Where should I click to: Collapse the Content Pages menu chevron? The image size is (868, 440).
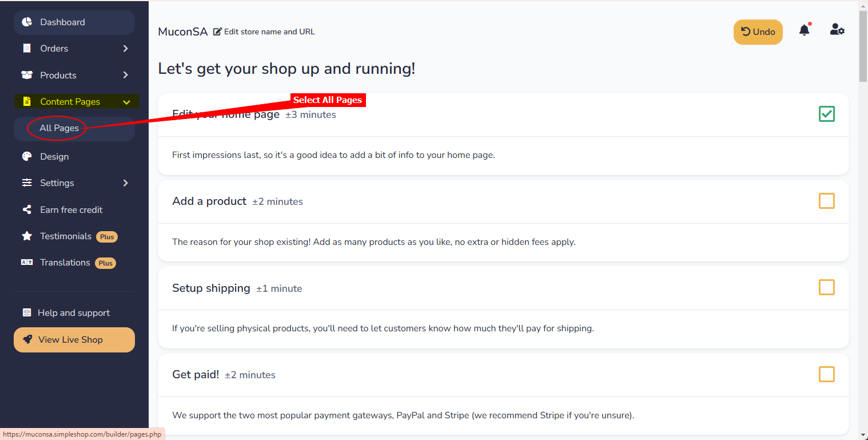point(126,102)
